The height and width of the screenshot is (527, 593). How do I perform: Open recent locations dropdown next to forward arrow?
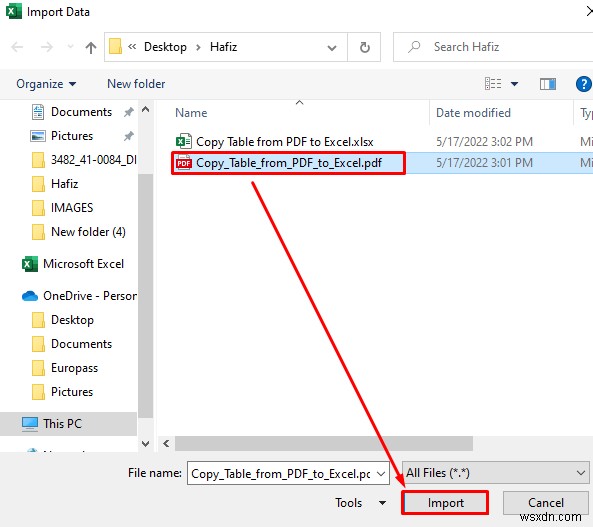click(x=70, y=47)
